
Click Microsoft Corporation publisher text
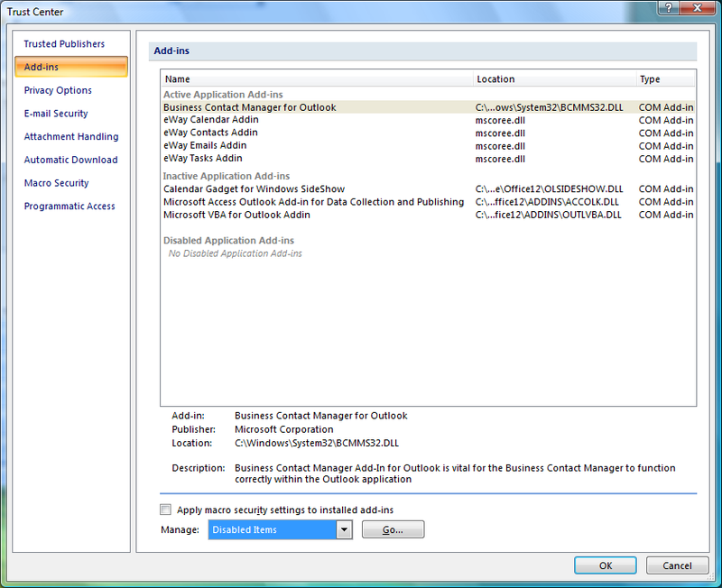pos(283,429)
